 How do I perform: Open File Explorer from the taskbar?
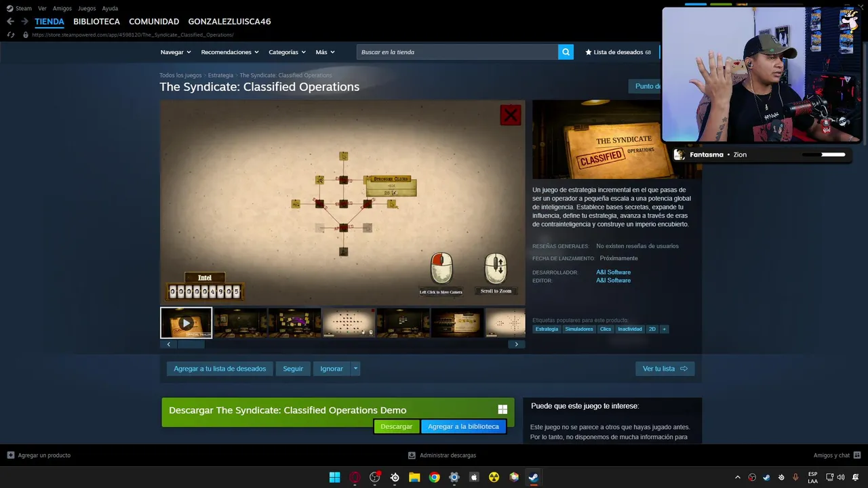414,477
